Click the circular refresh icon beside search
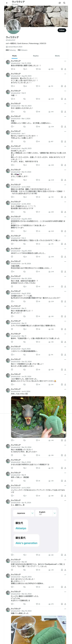 click(x=60, y=3)
